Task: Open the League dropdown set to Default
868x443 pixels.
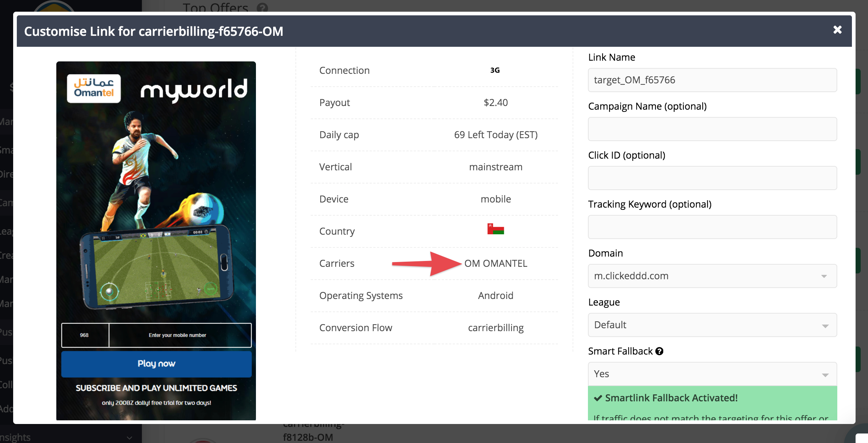Action: click(x=712, y=325)
